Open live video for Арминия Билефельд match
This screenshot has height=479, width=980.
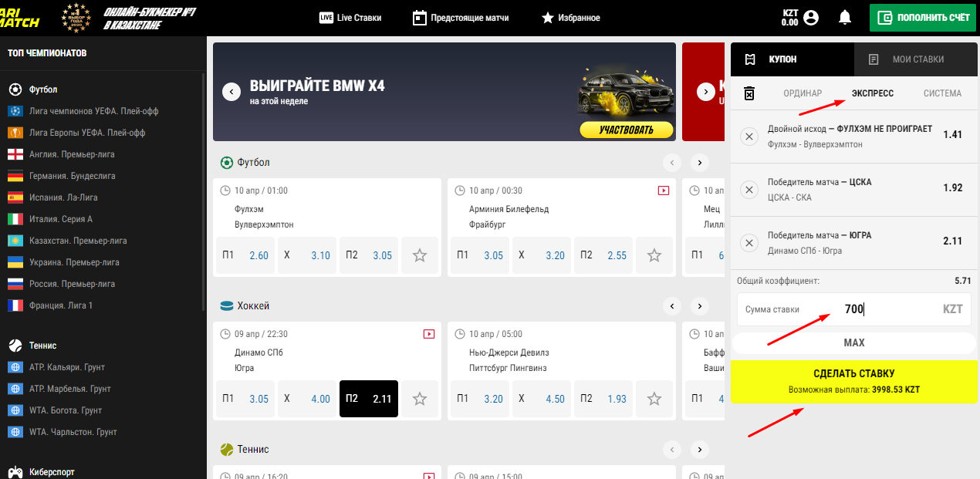[664, 191]
